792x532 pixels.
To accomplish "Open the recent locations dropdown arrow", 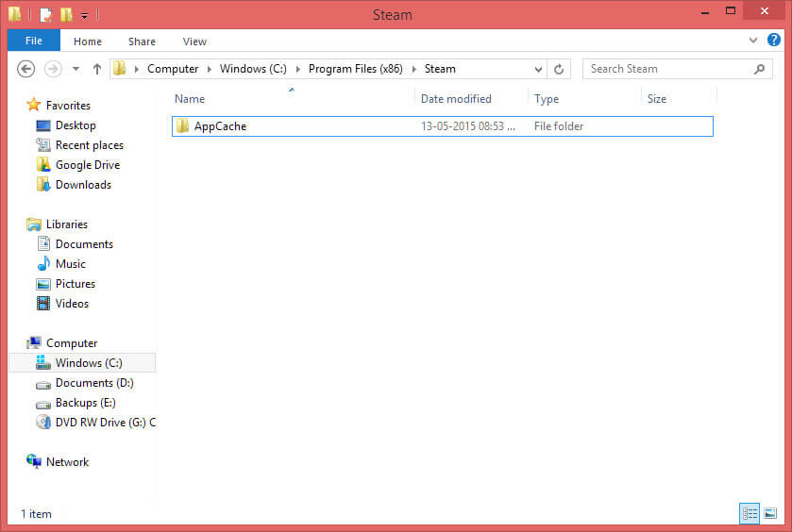I will point(76,69).
